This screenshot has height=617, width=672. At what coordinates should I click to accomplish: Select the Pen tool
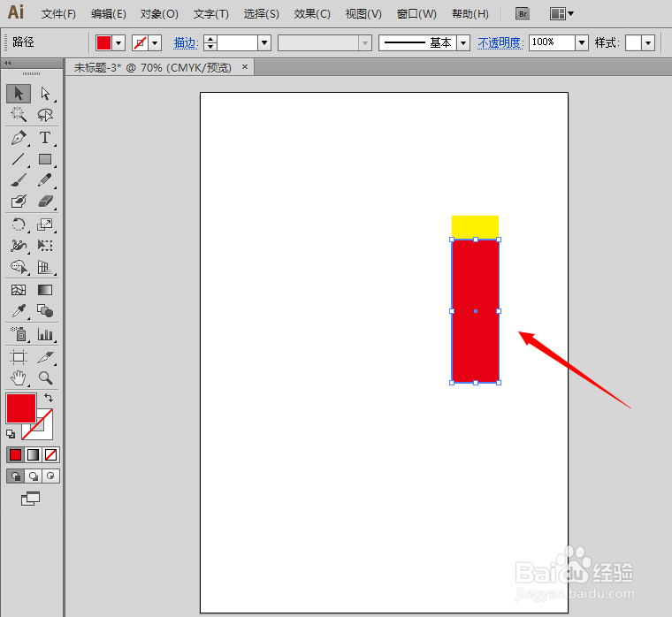click(19, 138)
